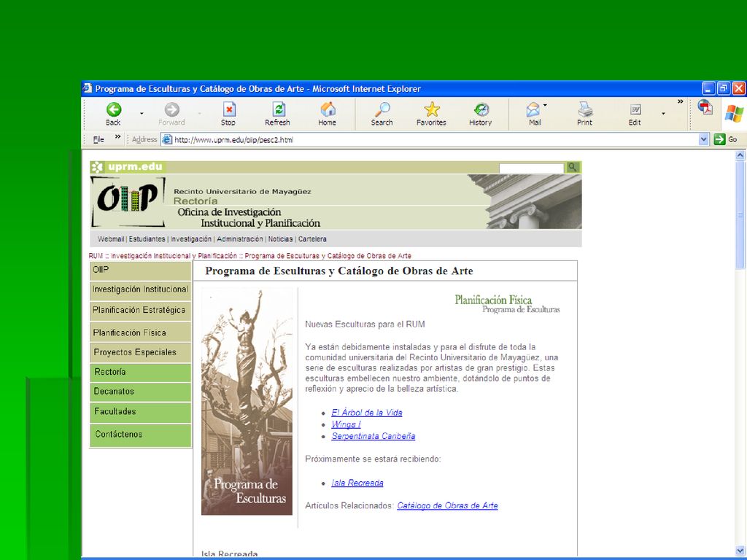Image resolution: width=747 pixels, height=560 pixels.
Task: Click the OIIP logo image
Action: point(128,201)
